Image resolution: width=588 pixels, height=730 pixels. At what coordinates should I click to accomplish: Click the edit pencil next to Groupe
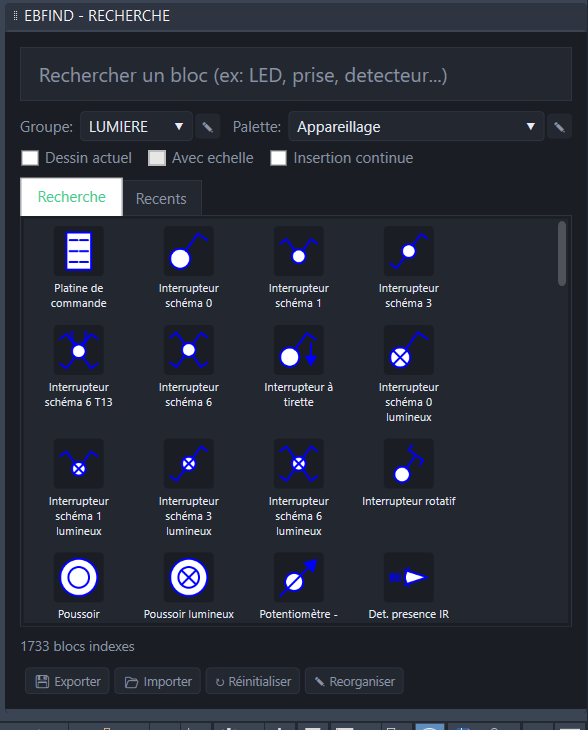click(208, 127)
